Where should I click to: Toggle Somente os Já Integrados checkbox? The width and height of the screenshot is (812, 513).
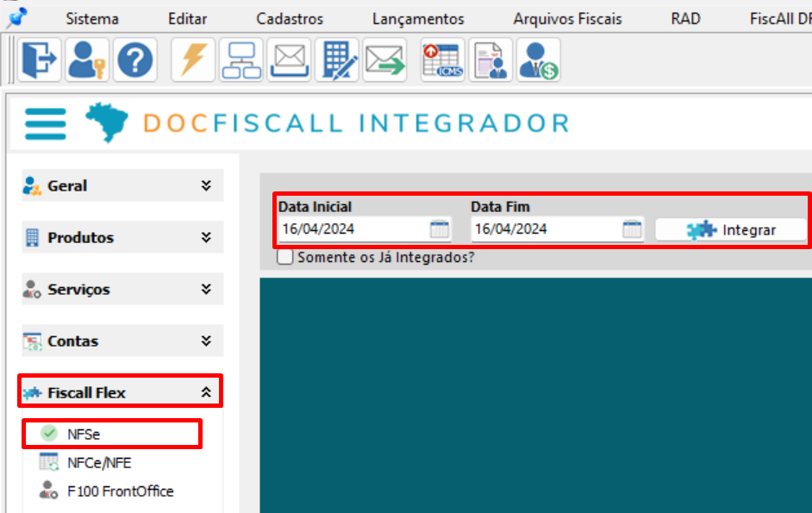point(284,257)
